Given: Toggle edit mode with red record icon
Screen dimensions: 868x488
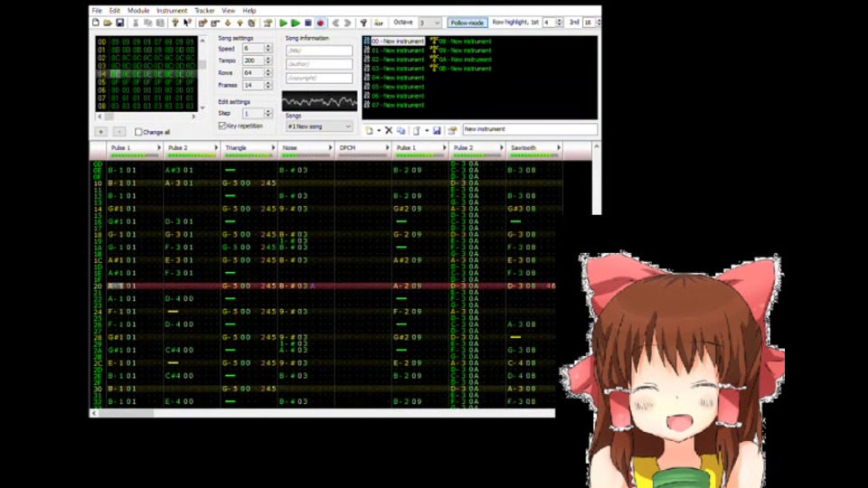Looking at the screenshot, I should [x=320, y=23].
